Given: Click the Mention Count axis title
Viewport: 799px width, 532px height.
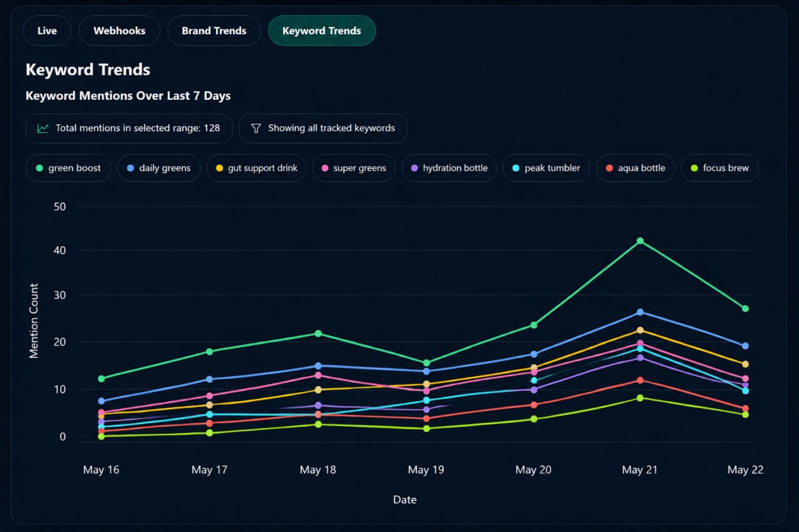Looking at the screenshot, I should tap(34, 321).
